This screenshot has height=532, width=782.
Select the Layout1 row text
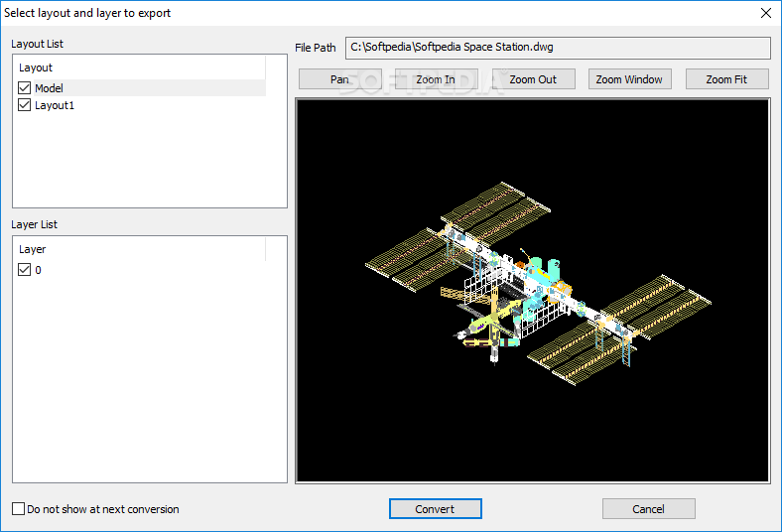(x=55, y=105)
